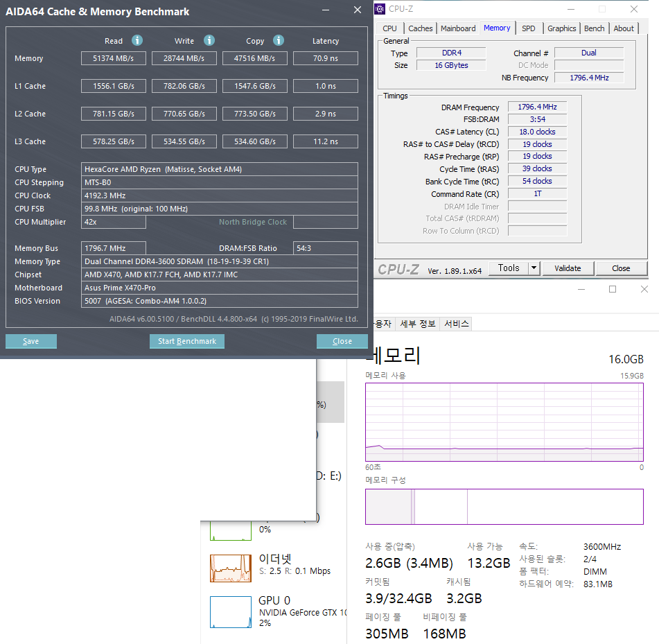Click the memory composition bar in Task Manager
This screenshot has width=659, height=644.
click(504, 507)
